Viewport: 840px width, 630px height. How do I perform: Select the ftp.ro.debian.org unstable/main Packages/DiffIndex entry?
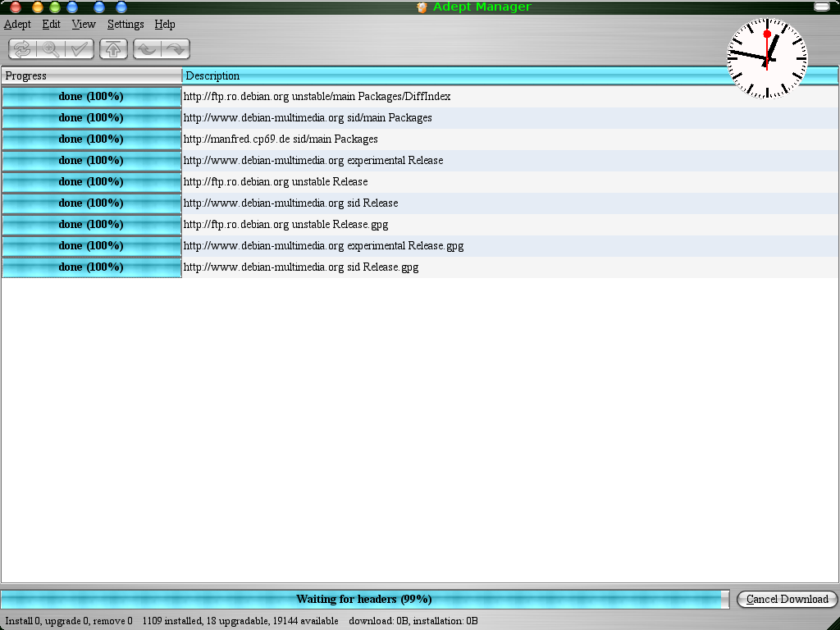click(x=317, y=97)
